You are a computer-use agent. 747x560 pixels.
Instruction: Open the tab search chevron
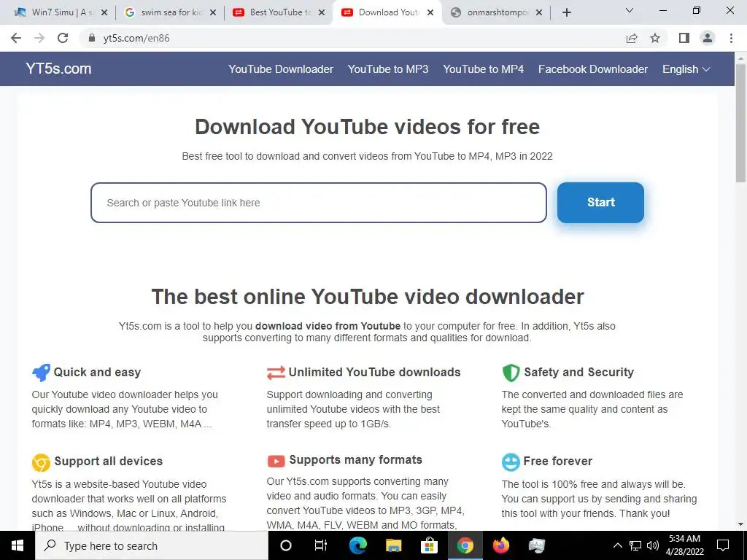pyautogui.click(x=630, y=10)
